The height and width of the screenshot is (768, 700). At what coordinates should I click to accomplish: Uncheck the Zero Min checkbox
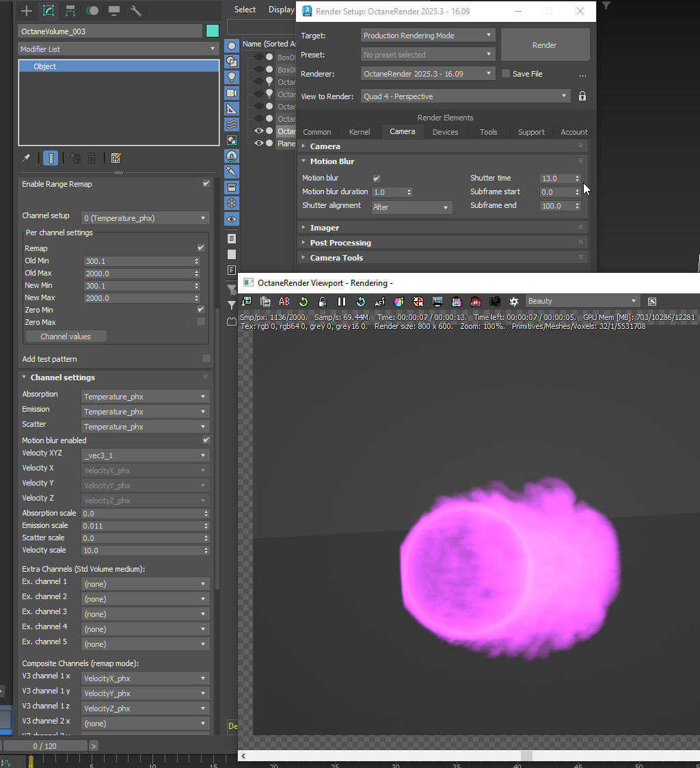point(201,309)
